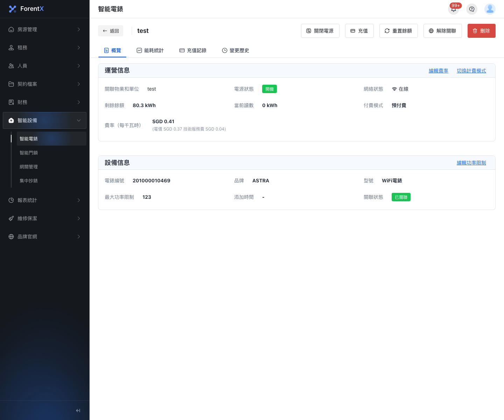Click the 智能設備 device icon
This screenshot has height=420, width=504.
click(11, 120)
